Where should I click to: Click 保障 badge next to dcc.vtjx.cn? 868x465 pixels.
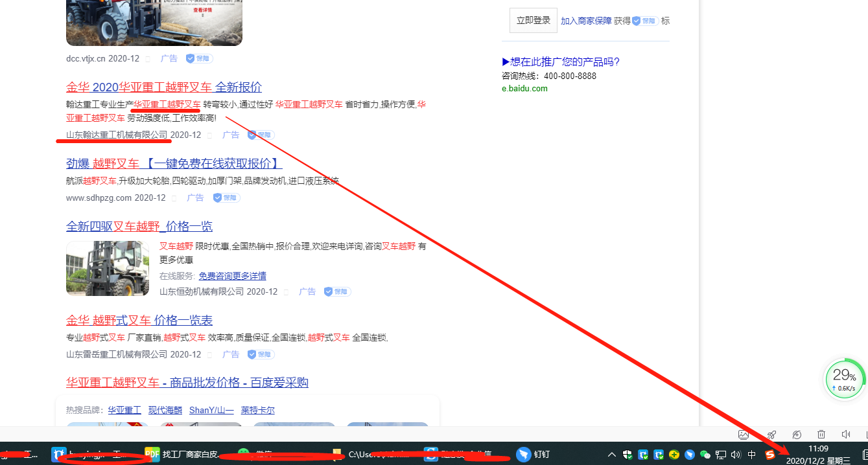199,58
